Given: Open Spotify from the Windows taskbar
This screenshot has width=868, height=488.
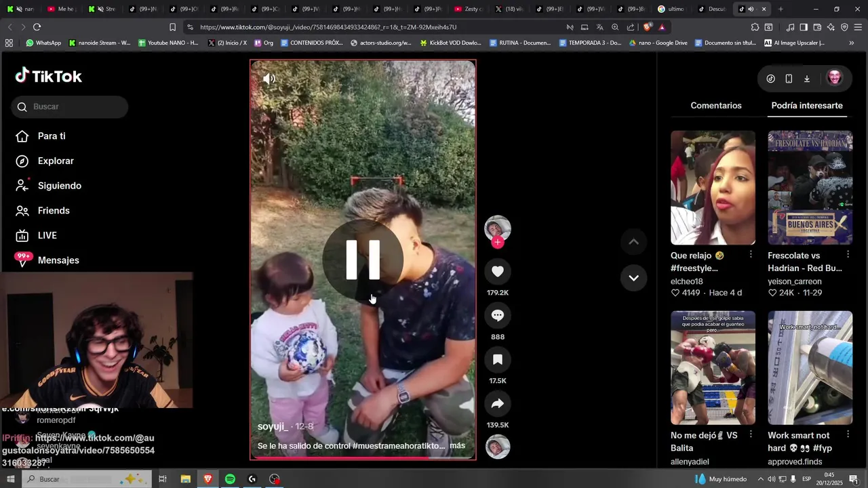Looking at the screenshot, I should [x=230, y=479].
